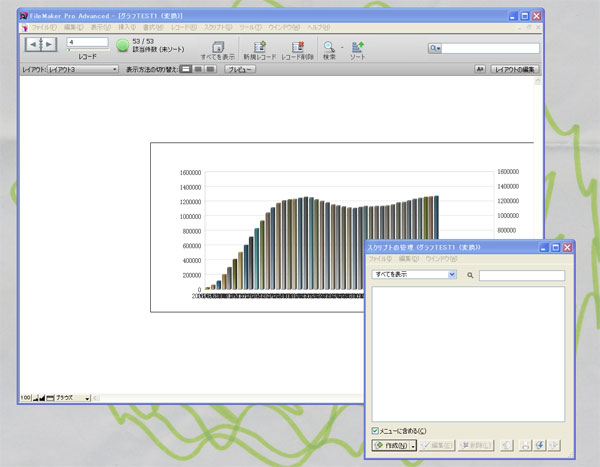Screen dimensions: 600x467
Task: Click the Find (検索) magnifier icon
Action: 329,47
